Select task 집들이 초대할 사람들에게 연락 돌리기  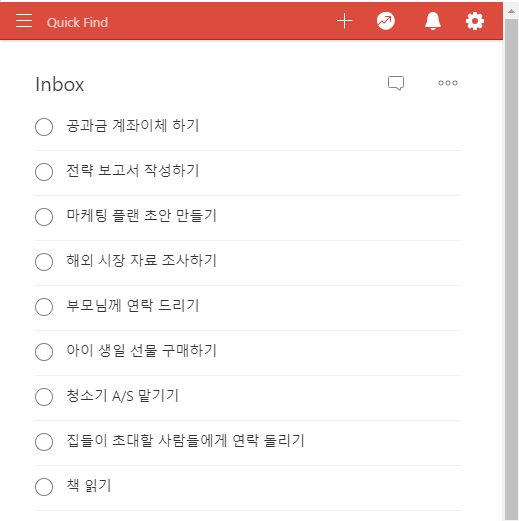tap(185, 441)
